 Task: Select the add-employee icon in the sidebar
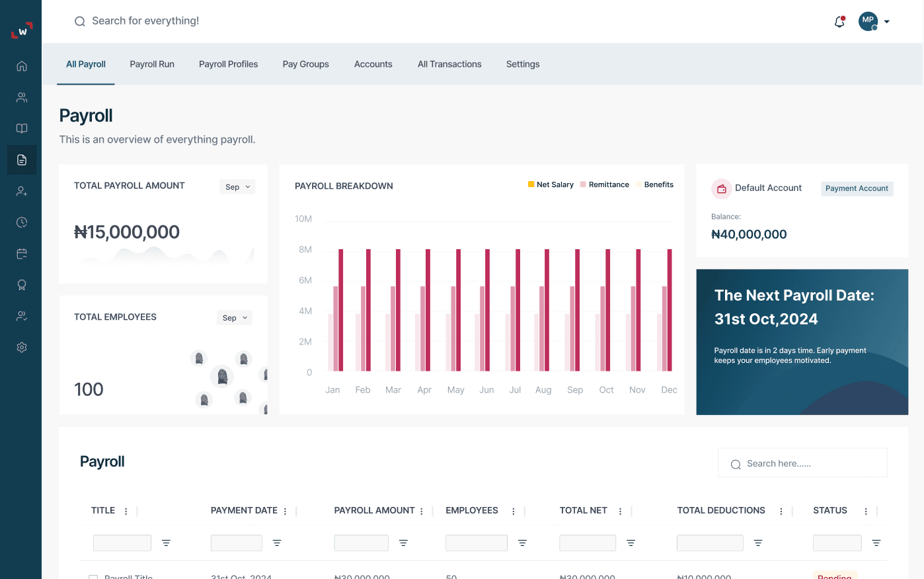pos(22,191)
